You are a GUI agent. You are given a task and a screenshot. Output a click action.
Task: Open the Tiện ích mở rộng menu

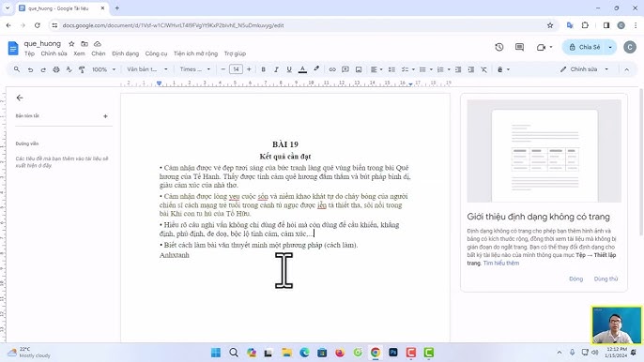coord(195,53)
